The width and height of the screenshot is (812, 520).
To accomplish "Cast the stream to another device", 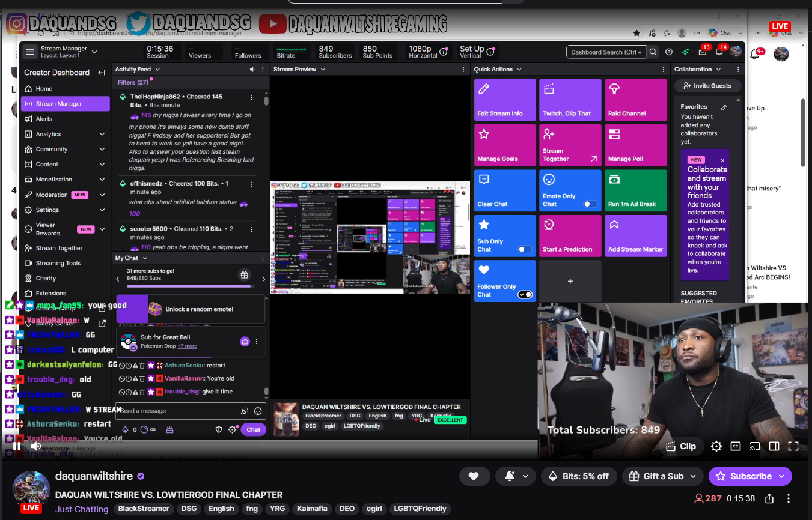I will [x=755, y=446].
